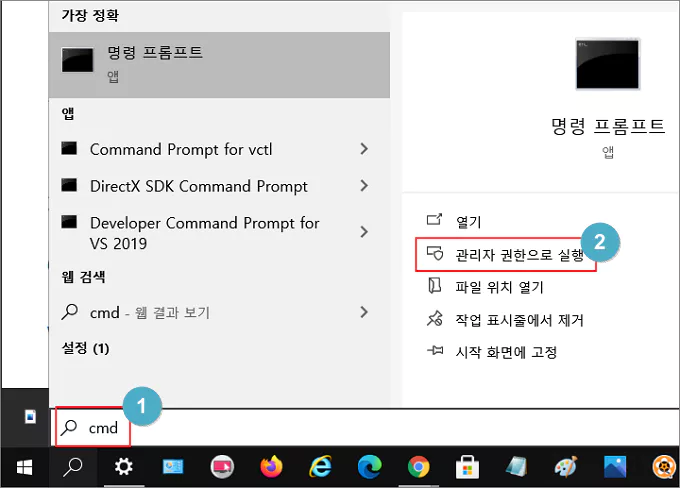The image size is (680, 488).
Task: Choose 파일 위치 열기
Action: 486,287
